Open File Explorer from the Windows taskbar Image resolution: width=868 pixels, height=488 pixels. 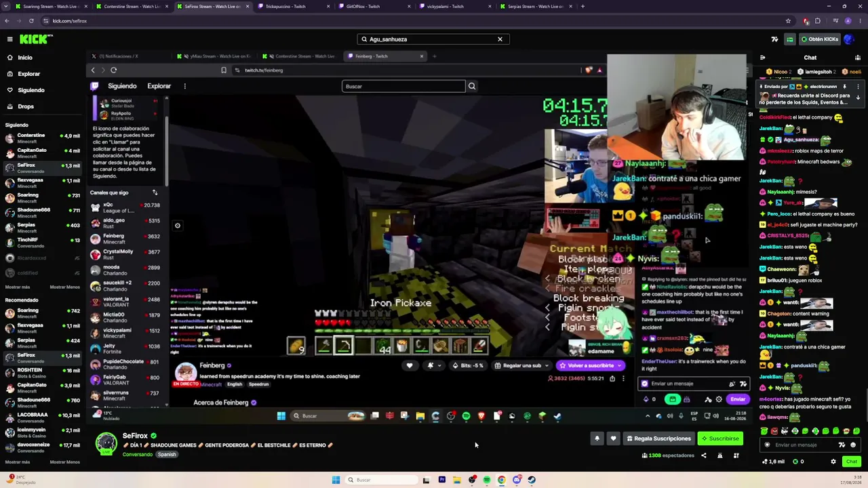[456, 480]
